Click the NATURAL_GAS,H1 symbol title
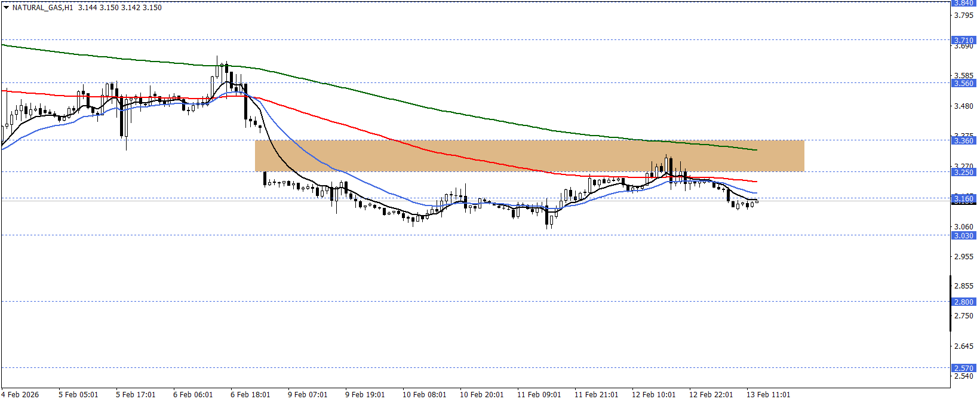The width and height of the screenshot is (980, 402). (42, 8)
